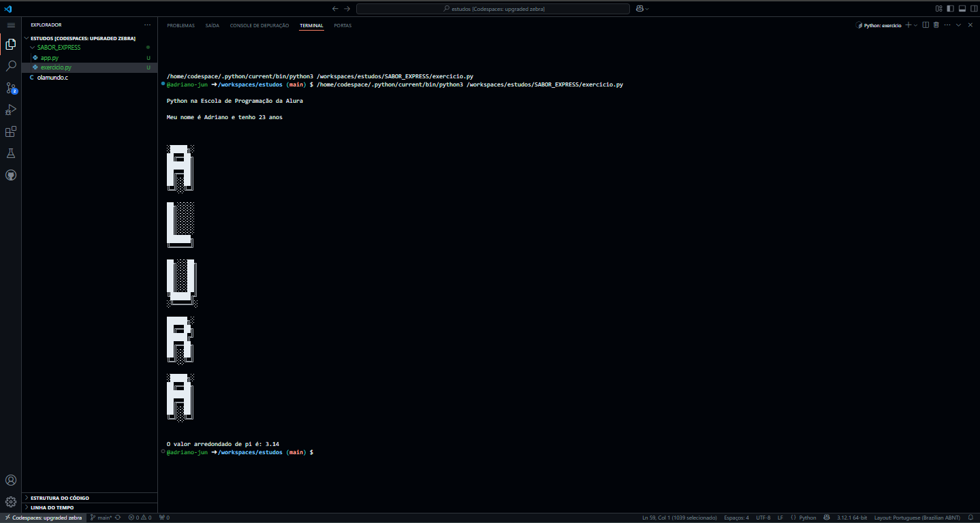
Task: Open the Testing beaker view
Action: 10,153
